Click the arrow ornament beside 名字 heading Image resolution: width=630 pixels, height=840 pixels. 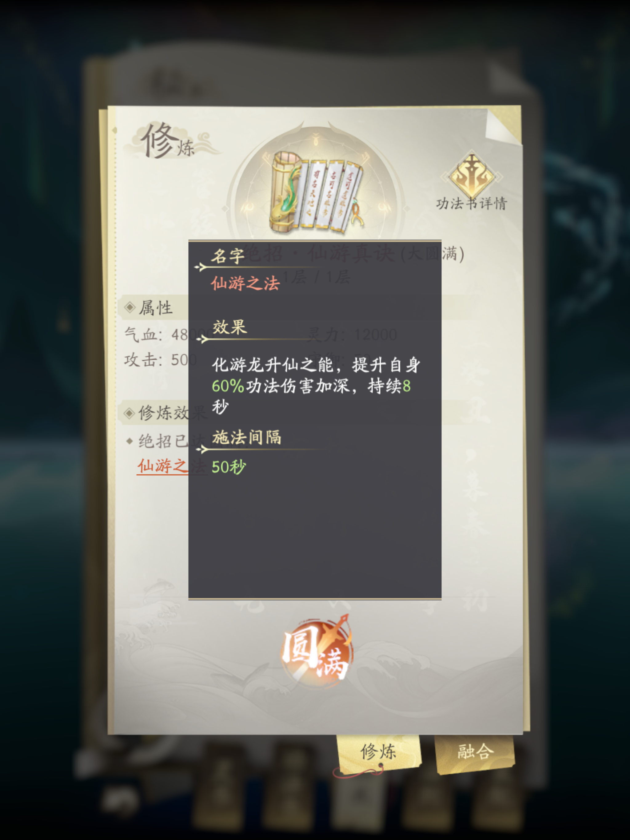coord(200,267)
